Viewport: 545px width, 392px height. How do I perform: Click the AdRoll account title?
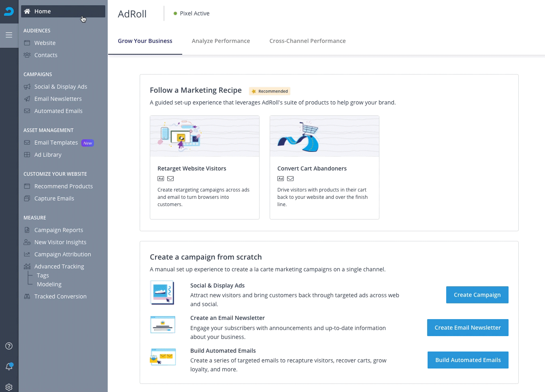click(132, 14)
